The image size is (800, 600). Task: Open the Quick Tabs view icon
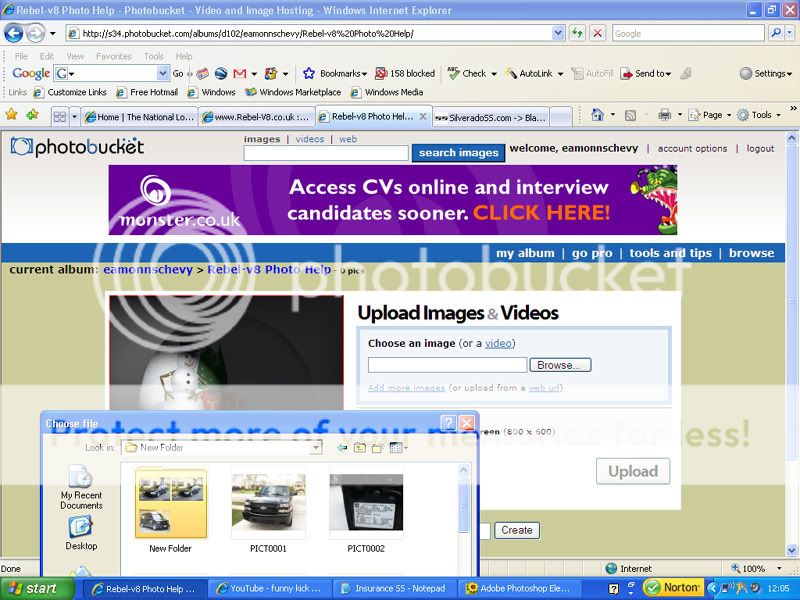(x=60, y=116)
